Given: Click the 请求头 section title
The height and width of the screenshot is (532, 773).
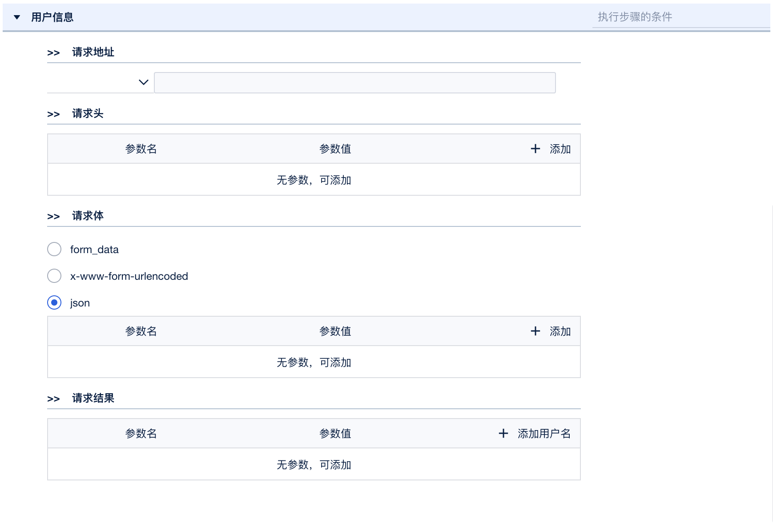Looking at the screenshot, I should pyautogui.click(x=88, y=114).
